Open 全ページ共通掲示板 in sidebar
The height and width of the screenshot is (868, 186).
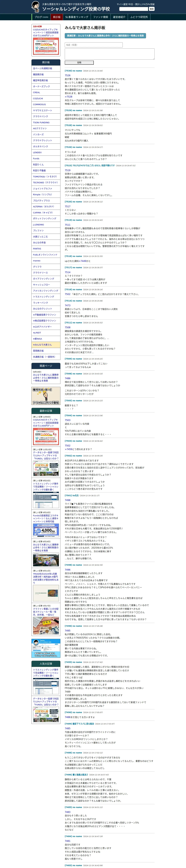point(46,68)
